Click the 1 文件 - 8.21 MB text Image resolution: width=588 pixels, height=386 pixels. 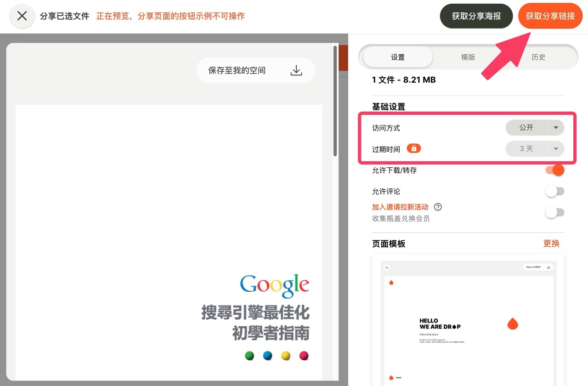tap(404, 79)
